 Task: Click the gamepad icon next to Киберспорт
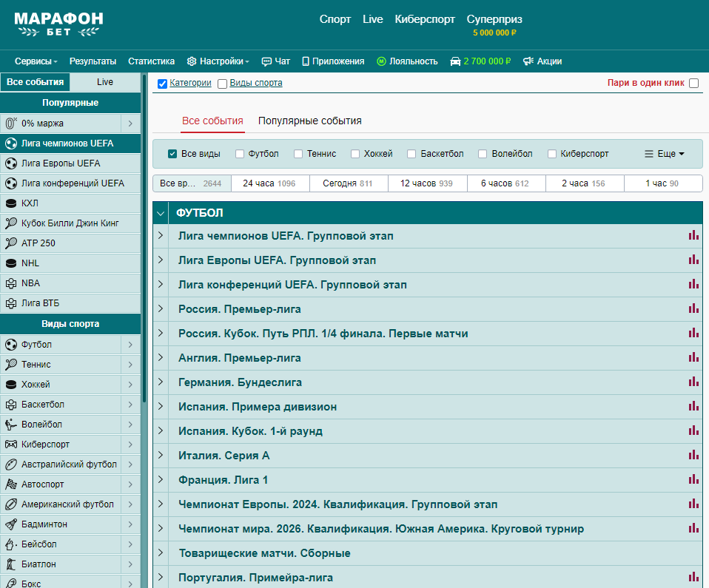pyautogui.click(x=11, y=445)
